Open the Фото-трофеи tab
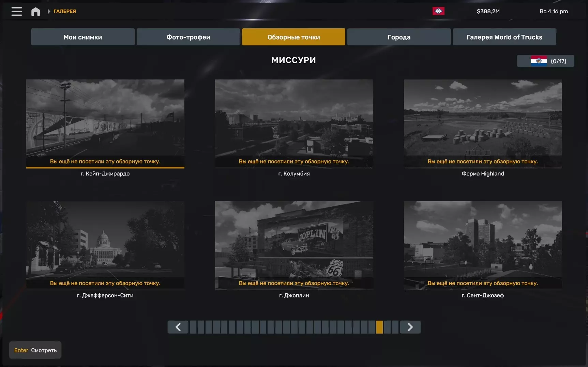Viewport: 588px width, 367px height. [x=188, y=37]
